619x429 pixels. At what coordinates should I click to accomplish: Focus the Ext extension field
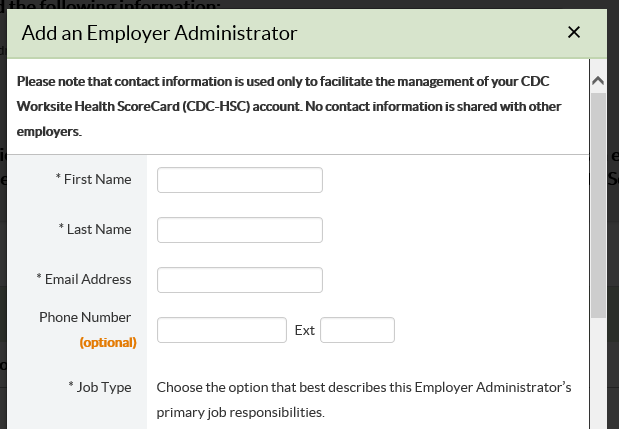point(357,330)
